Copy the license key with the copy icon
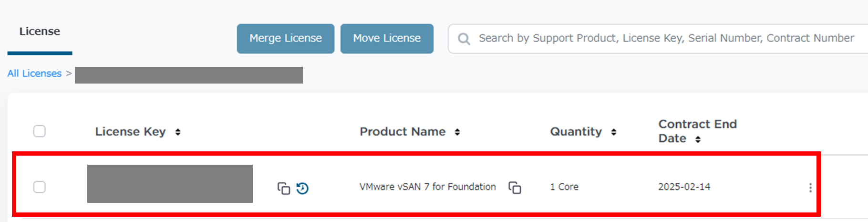The height and width of the screenshot is (222, 868). 283,188
